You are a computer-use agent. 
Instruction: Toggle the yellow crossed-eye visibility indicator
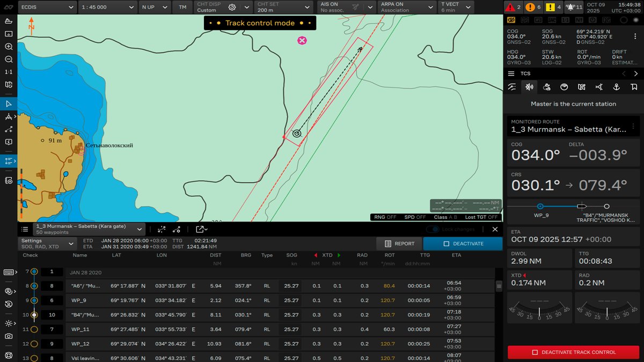pos(511,20)
